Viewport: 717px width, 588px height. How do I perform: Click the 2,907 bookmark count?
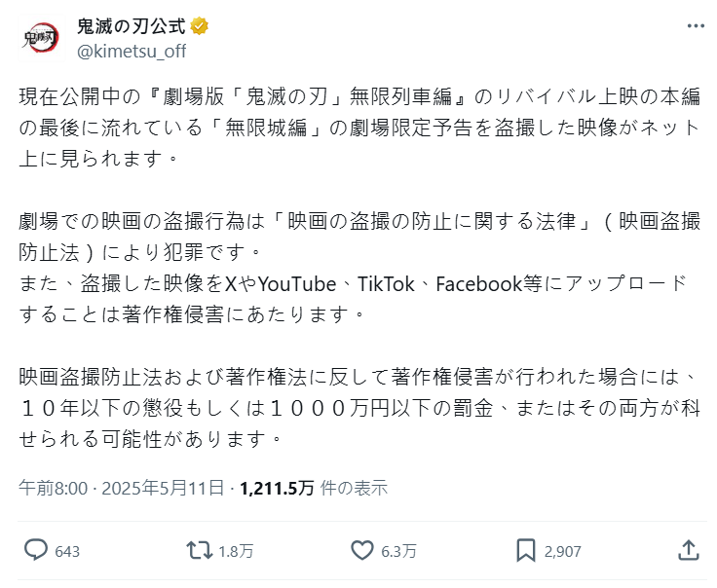click(563, 551)
